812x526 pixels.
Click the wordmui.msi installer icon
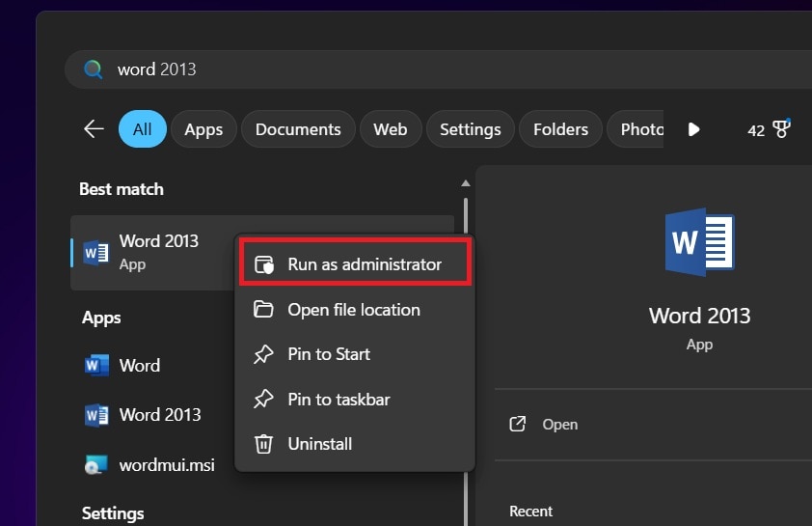tap(95, 465)
